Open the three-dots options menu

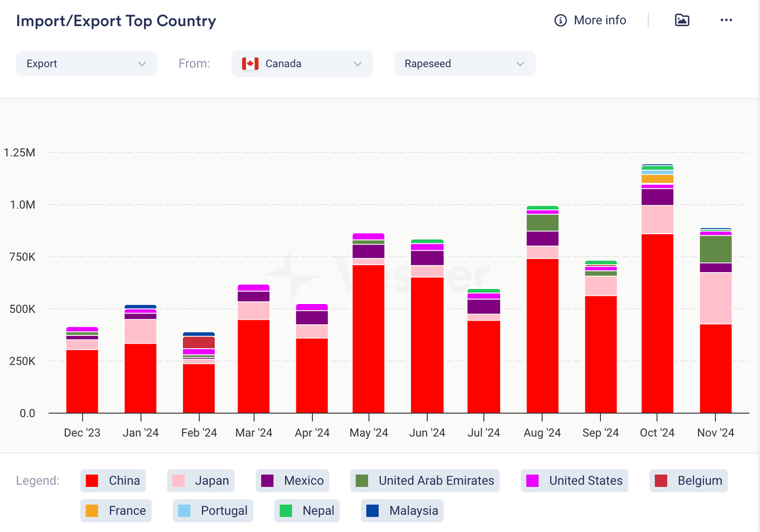pos(726,20)
